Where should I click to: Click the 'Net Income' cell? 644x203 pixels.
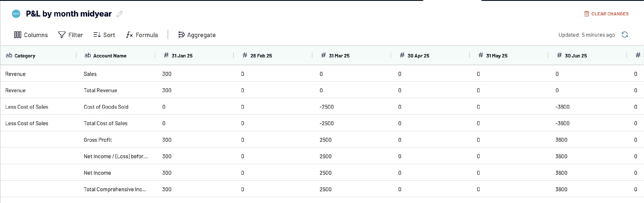pos(97,173)
